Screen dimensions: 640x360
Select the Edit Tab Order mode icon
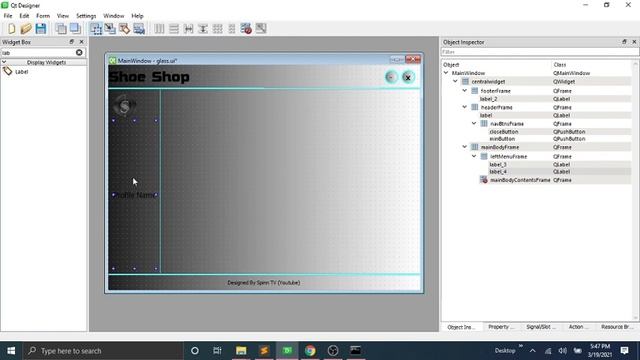[139, 29]
